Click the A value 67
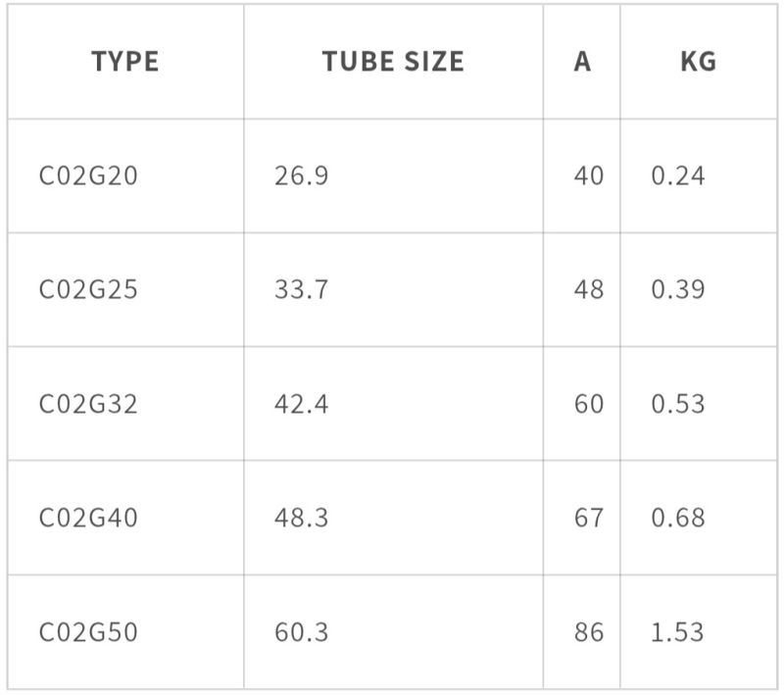Image resolution: width=784 pixels, height=695 pixels. [589, 518]
